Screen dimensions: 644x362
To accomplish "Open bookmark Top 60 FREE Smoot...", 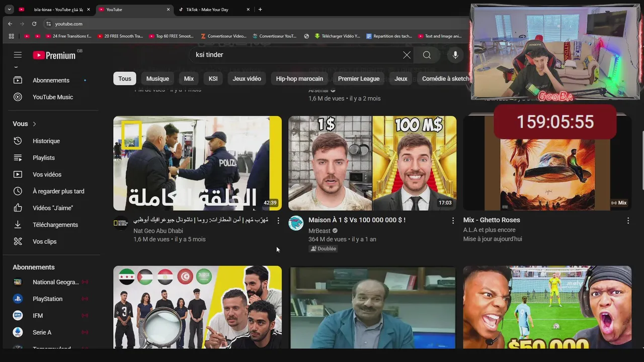I will tap(171, 36).
